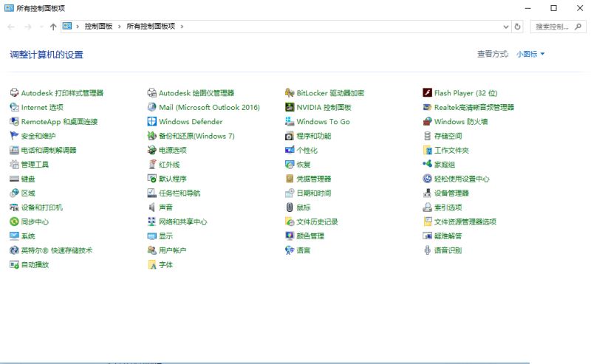591x364 pixels.
Task: Open the Mail (Microsoft Outlook 2016) link
Action: click(209, 107)
